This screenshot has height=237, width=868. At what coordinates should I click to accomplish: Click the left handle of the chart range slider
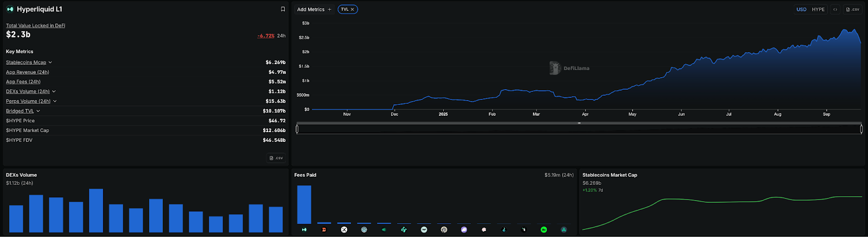297,129
